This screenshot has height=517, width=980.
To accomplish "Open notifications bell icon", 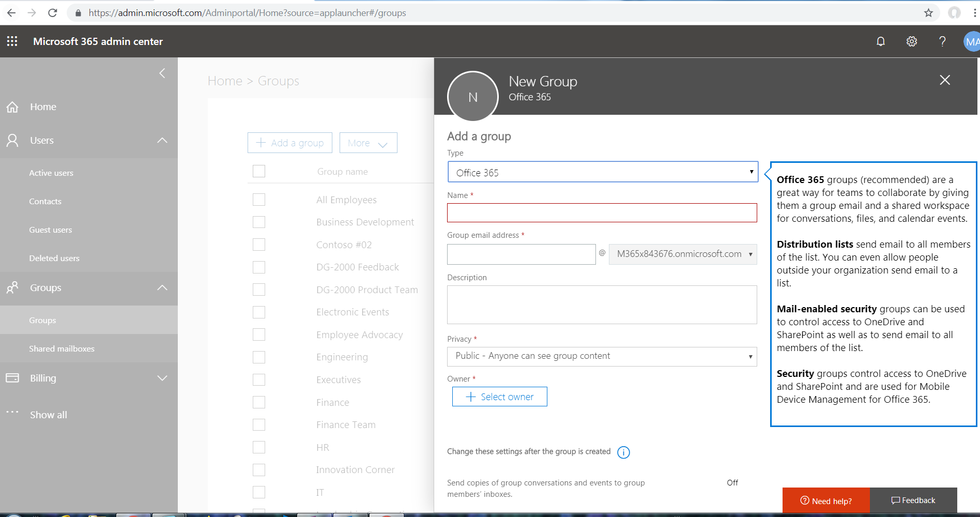I will (x=881, y=41).
